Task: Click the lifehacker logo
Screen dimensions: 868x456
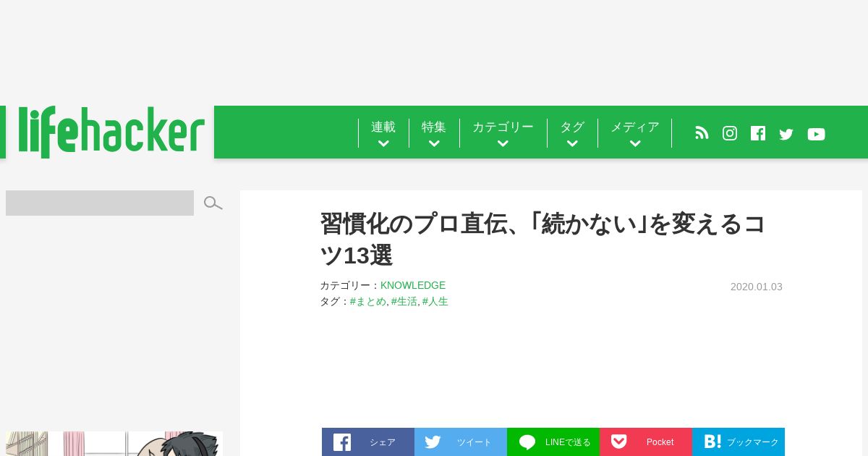Action: (111, 132)
